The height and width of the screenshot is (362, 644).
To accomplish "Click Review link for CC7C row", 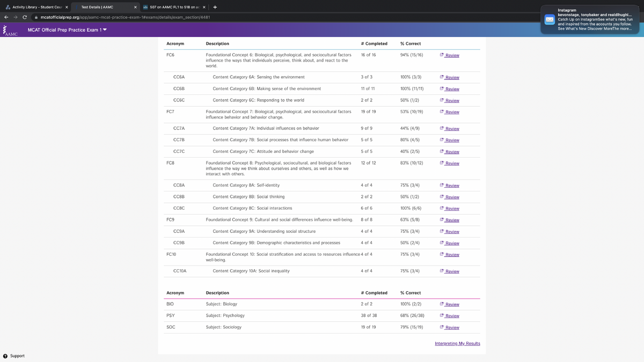I will click(450, 152).
